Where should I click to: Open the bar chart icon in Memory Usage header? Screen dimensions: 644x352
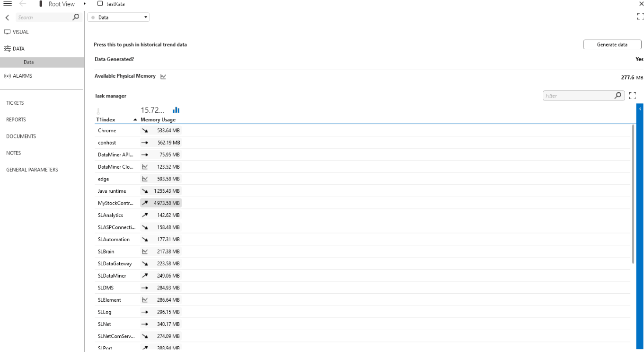click(x=176, y=109)
